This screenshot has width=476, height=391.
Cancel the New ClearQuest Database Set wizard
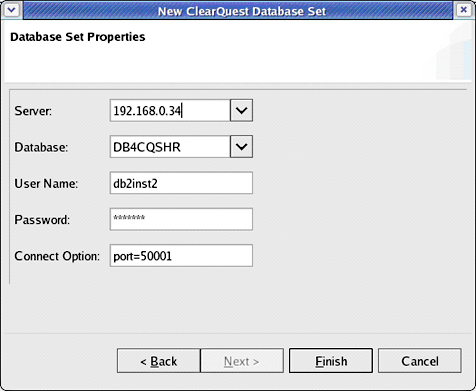(x=420, y=361)
